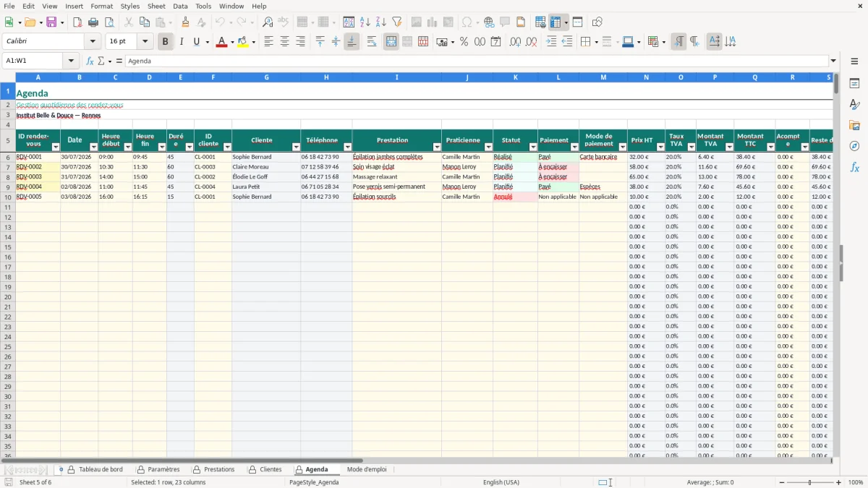
Task: Click the Print icon
Action: pyautogui.click(x=93, y=22)
